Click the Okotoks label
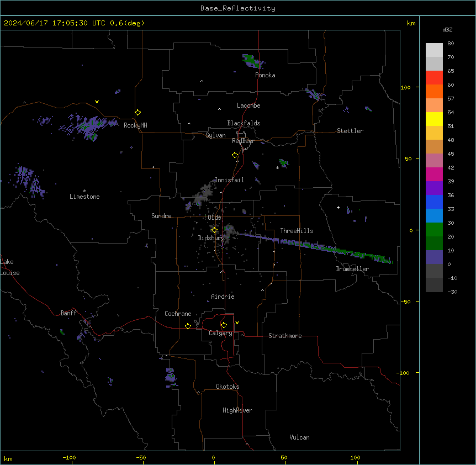Viewport: 476px width, 465px height. [228, 387]
